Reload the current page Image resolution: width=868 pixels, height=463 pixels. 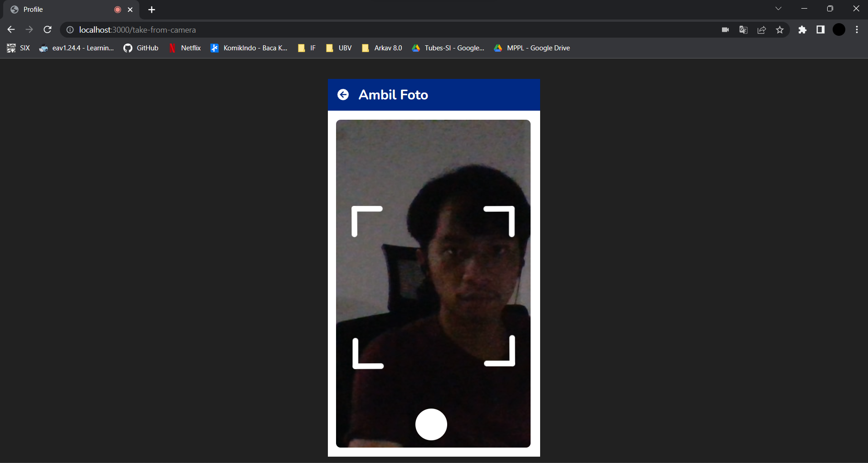48,29
